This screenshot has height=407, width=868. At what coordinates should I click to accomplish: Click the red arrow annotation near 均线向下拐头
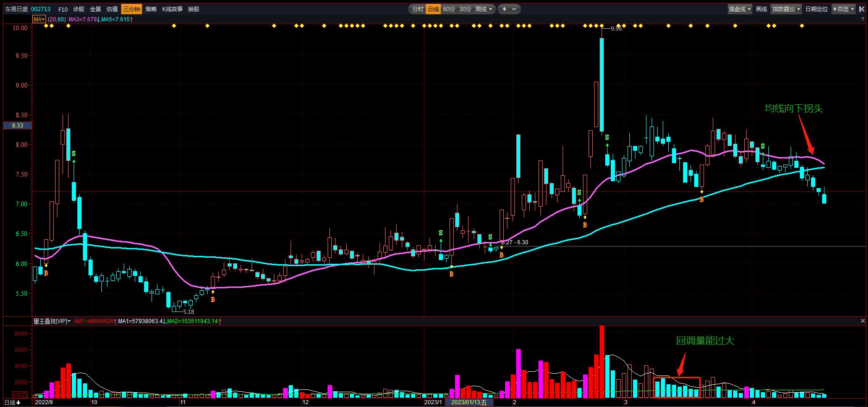click(x=805, y=135)
